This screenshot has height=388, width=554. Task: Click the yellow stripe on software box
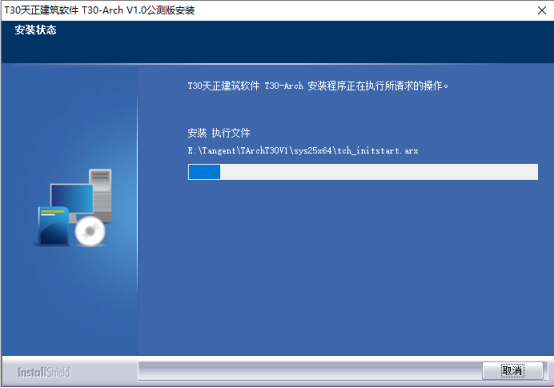pos(52,211)
